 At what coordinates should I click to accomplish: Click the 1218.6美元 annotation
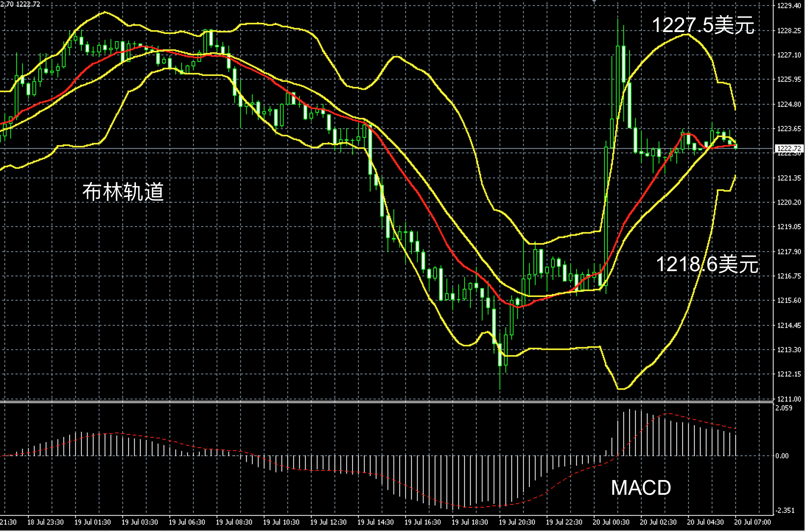pos(707,264)
